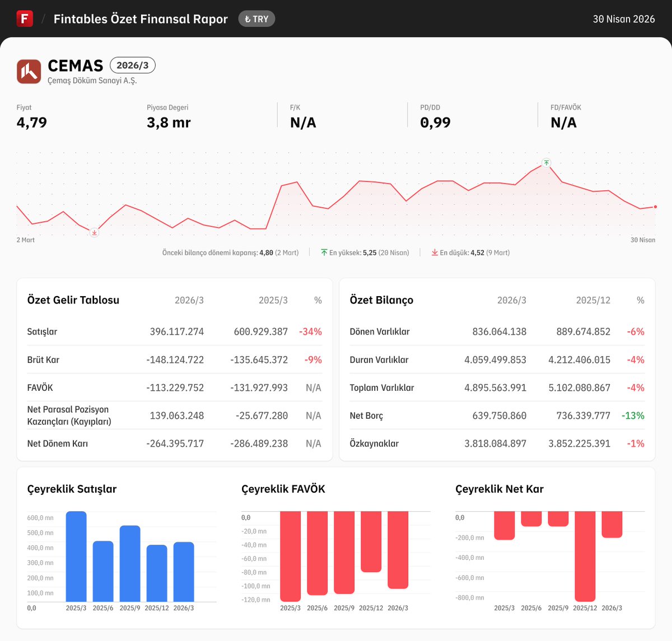Click Satışlar 2026/3 value 396.117.274

[177, 331]
